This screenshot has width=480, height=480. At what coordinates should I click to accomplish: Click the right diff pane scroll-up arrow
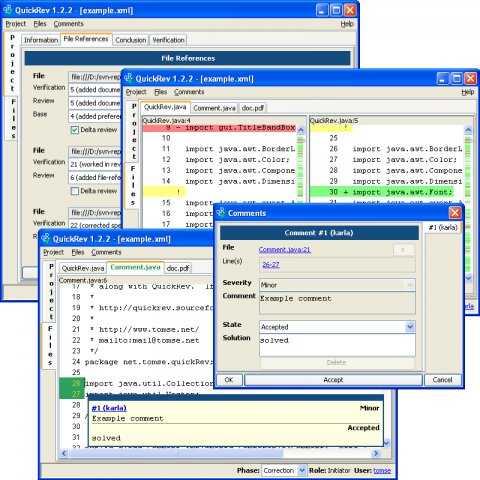coord(468,130)
